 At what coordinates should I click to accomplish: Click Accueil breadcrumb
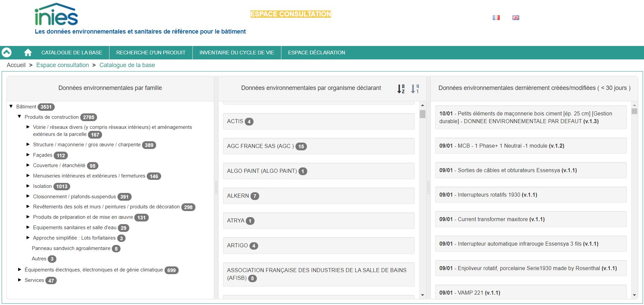tap(16, 65)
